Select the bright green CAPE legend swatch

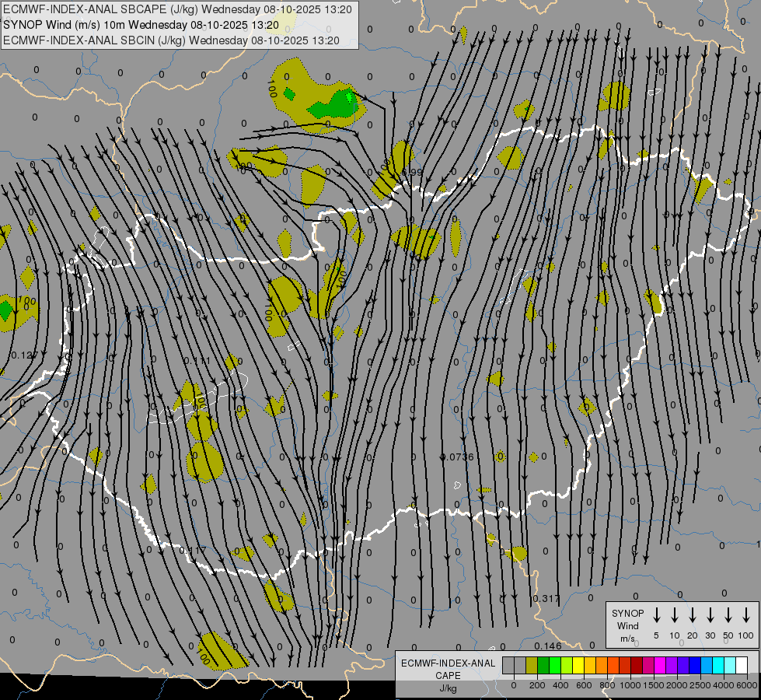555,665
